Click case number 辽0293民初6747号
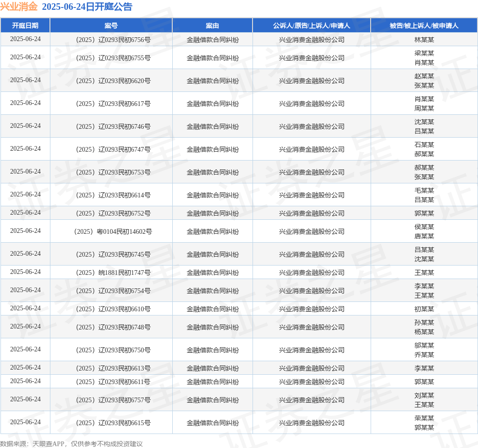The image size is (478, 448). coord(113,149)
